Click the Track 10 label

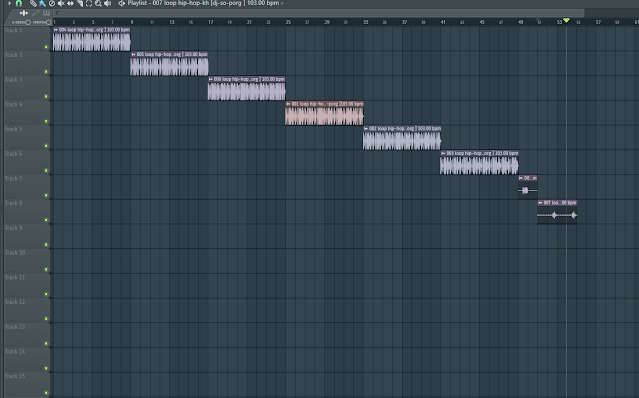pyautogui.click(x=15, y=253)
